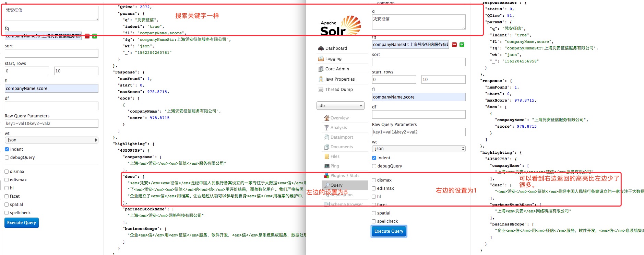
Task: Click rows field showing 10, left form
Action: pyautogui.click(x=76, y=71)
